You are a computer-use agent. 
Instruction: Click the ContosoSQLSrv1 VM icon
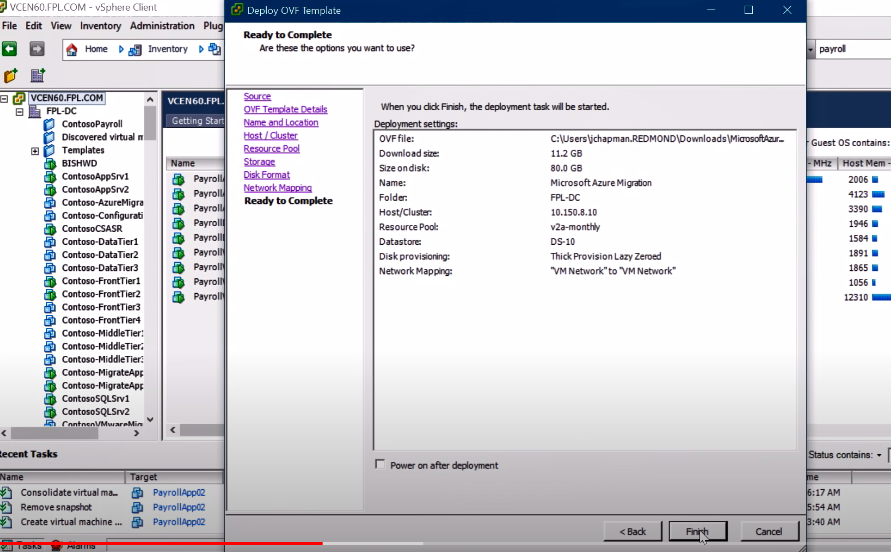pos(50,399)
